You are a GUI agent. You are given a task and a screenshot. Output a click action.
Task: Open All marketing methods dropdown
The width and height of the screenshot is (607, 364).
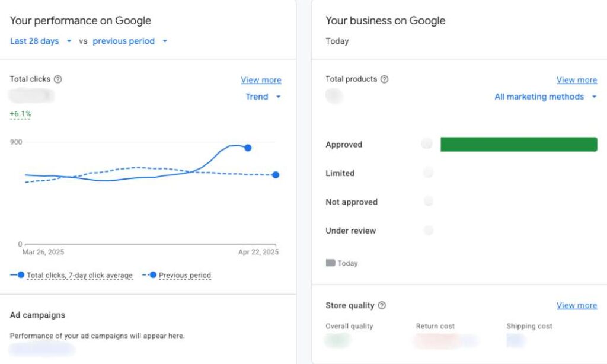click(545, 97)
